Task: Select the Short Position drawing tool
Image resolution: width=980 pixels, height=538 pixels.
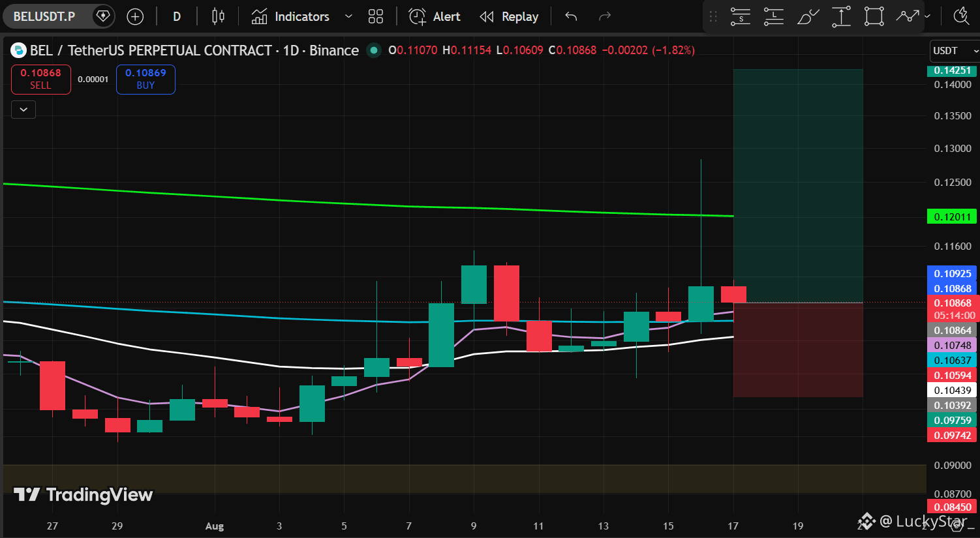Action: point(741,16)
